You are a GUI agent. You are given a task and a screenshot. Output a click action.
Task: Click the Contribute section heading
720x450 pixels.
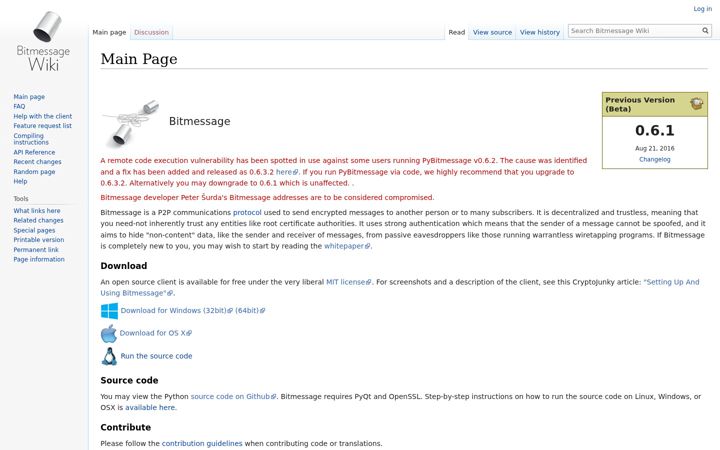[x=126, y=428]
